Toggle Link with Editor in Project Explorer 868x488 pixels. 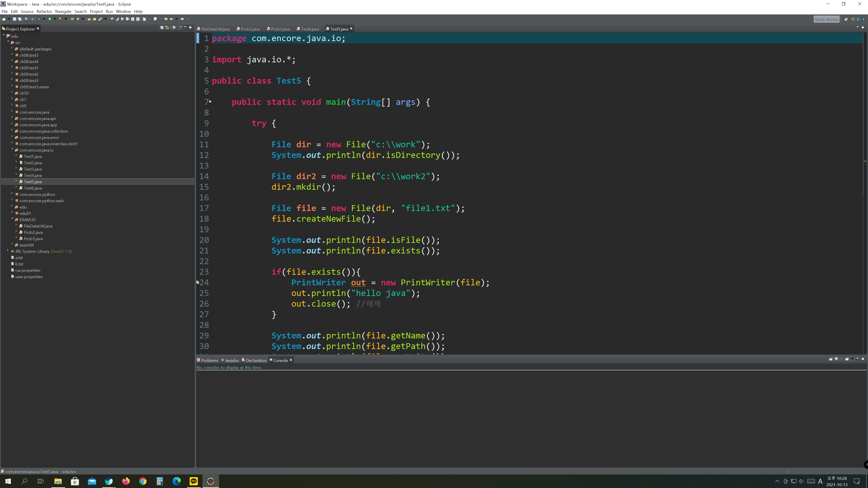(x=167, y=27)
